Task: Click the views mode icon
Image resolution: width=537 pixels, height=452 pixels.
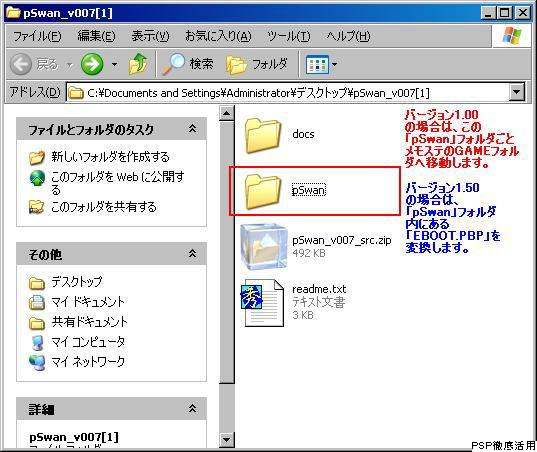Action: point(317,64)
